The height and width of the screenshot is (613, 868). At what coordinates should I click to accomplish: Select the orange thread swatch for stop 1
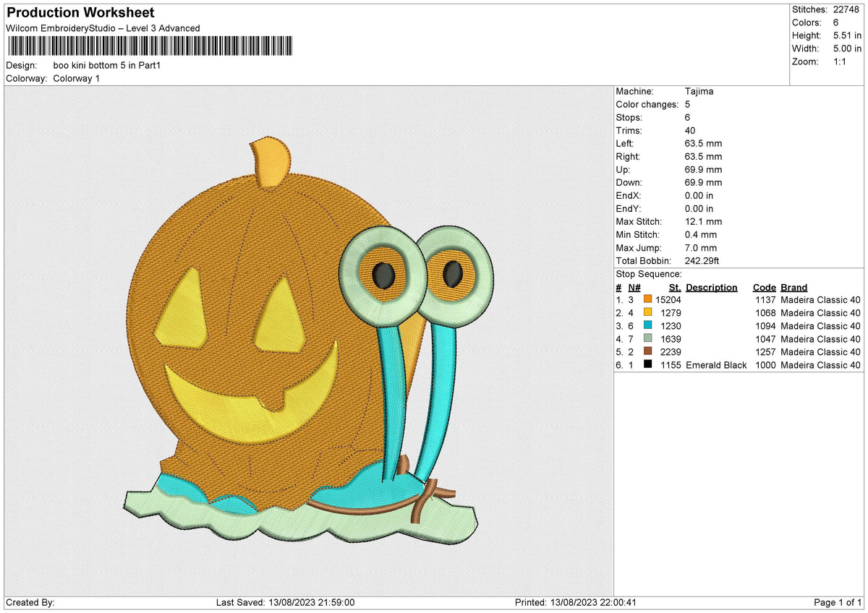click(x=648, y=299)
